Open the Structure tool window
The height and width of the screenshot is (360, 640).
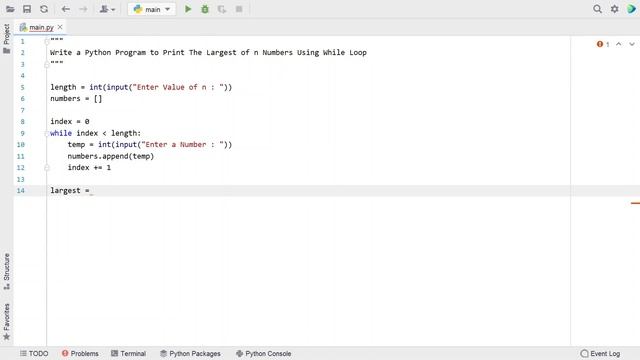click(x=7, y=271)
